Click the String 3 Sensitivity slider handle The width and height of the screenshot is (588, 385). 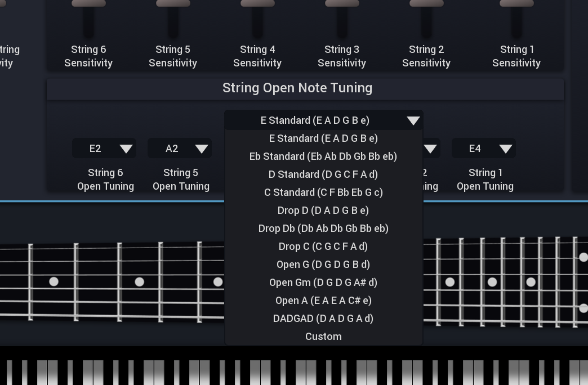coord(342,3)
